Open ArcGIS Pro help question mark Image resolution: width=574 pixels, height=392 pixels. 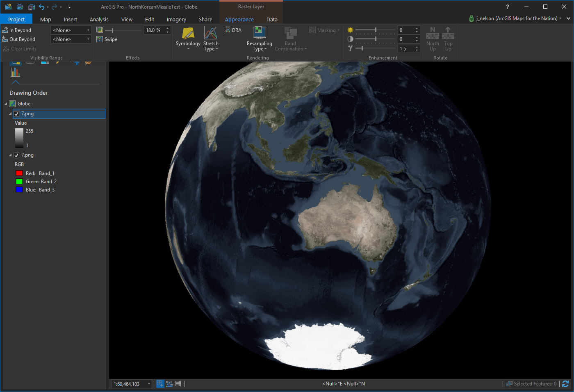point(508,7)
